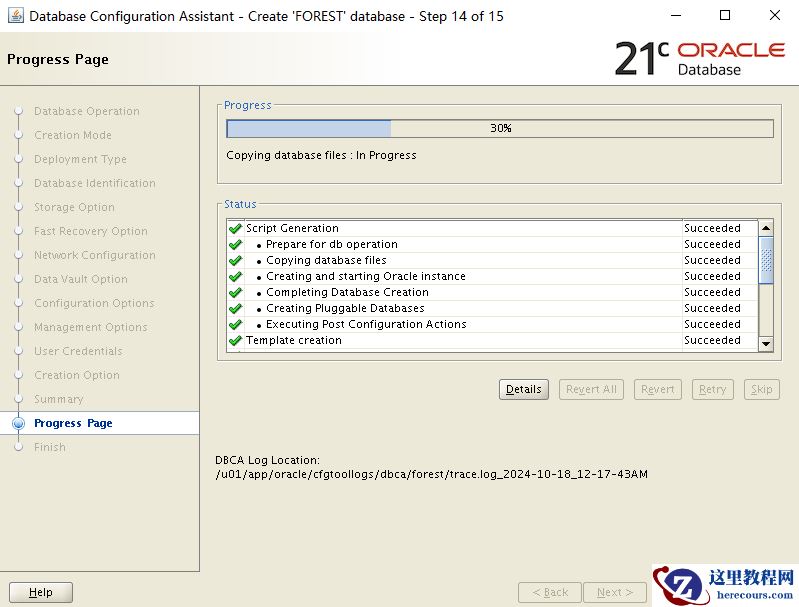Click the Revert All button

point(591,389)
